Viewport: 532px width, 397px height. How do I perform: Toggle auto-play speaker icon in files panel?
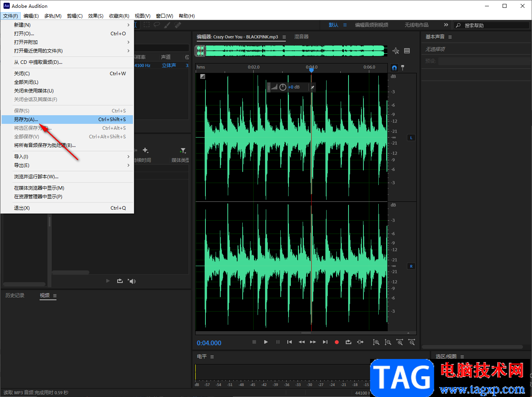[132, 281]
